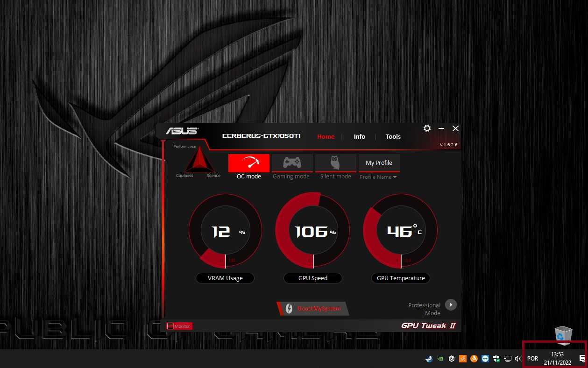Click the GPU Speed label
588x368 pixels.
313,278
